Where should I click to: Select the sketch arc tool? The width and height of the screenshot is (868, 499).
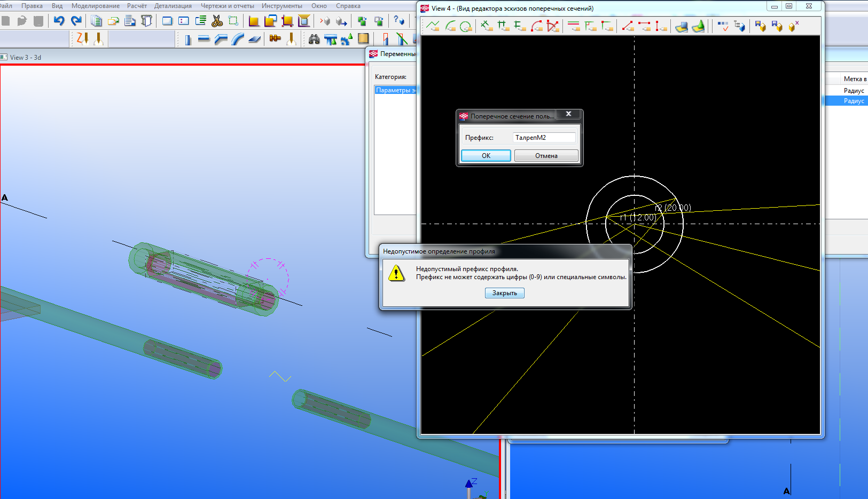(x=450, y=26)
